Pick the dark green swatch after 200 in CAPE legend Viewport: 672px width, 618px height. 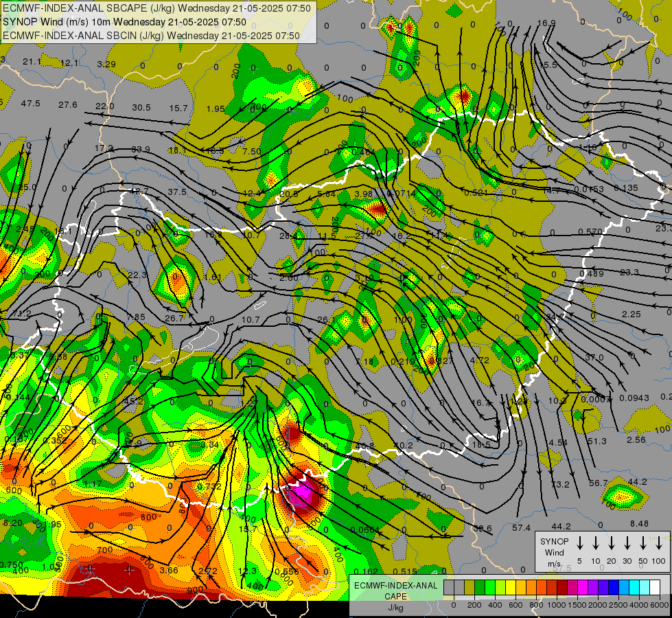480,588
